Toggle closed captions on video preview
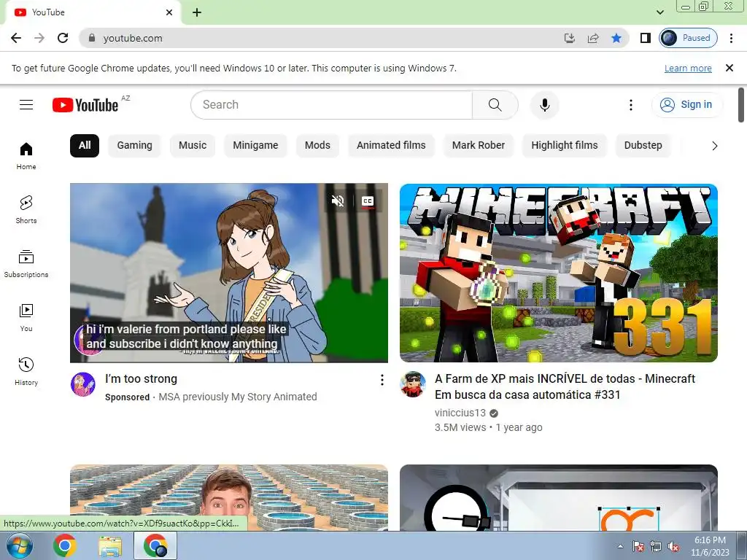747x560 pixels. coord(368,201)
